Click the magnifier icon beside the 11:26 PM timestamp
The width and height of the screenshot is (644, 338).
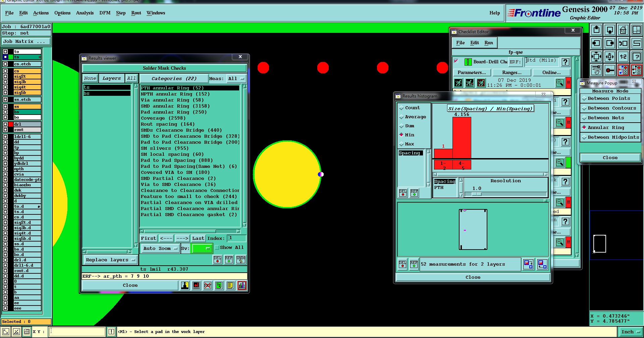[560, 83]
